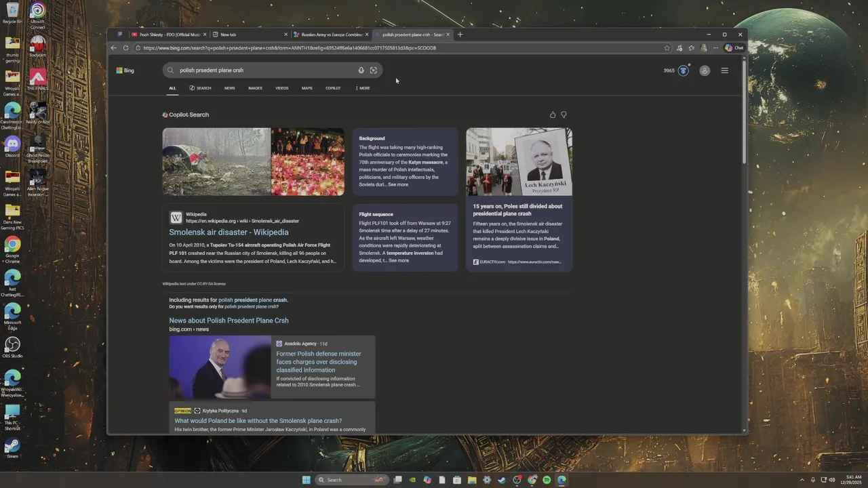Open the Lech Kaczyński portrait thumbnail
This screenshot has height=488, width=868.
point(519,162)
